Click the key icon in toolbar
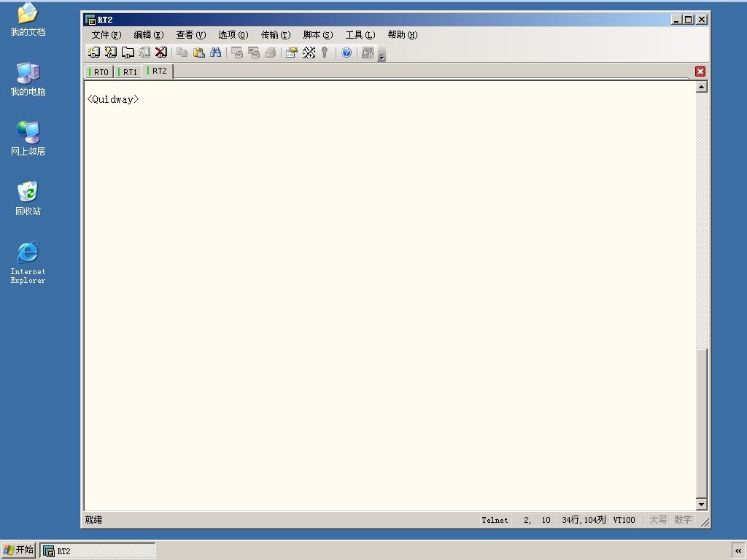The width and height of the screenshot is (747, 560). click(325, 52)
